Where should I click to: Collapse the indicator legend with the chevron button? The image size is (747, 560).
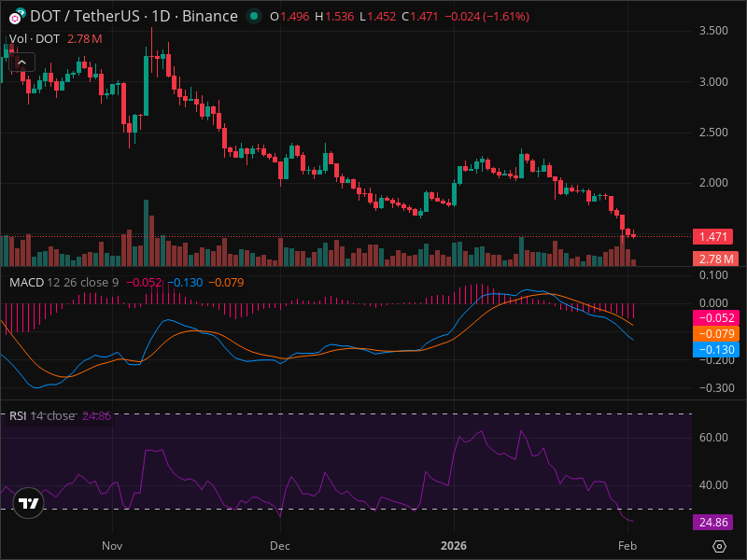coord(21,62)
